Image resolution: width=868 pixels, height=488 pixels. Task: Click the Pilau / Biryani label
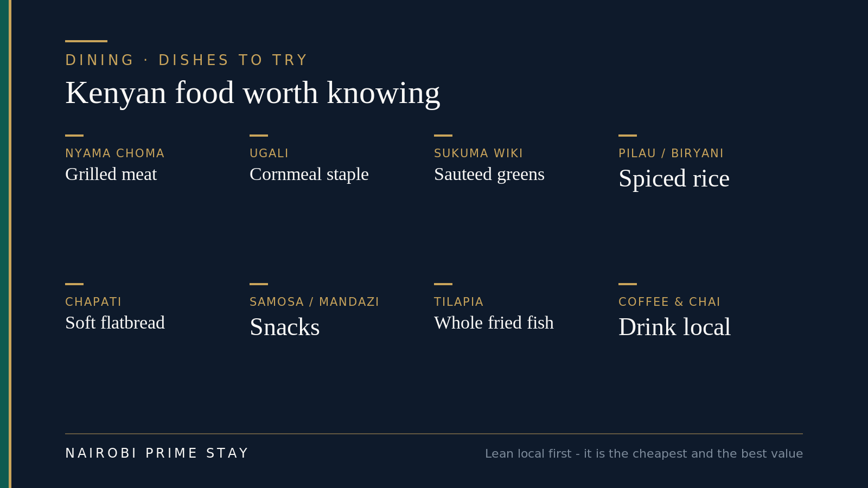point(671,153)
